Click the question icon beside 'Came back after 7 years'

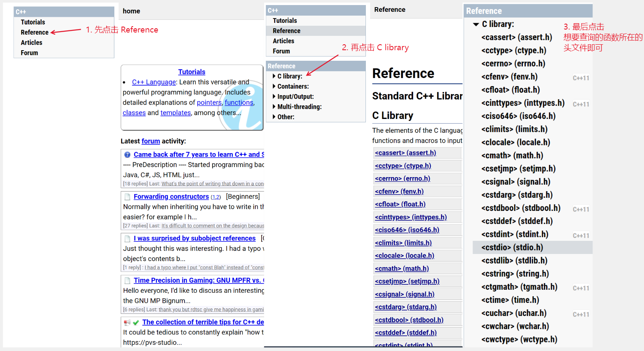pyautogui.click(x=127, y=155)
